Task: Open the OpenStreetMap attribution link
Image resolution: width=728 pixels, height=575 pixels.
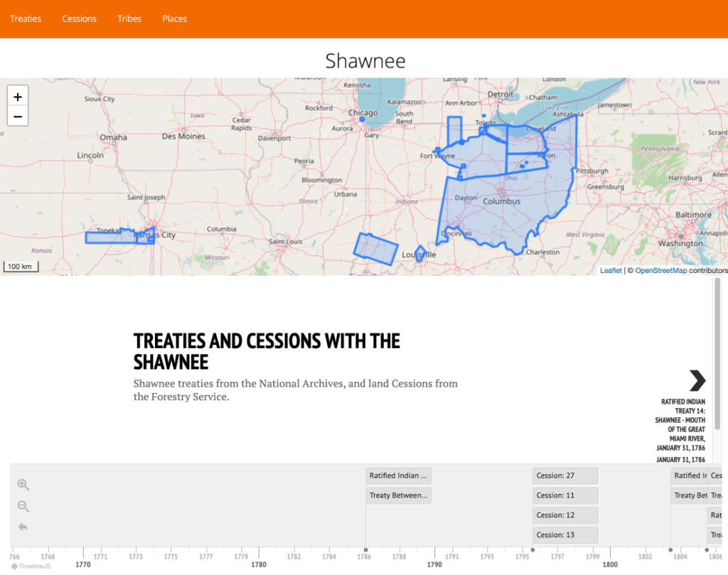Action: (660, 271)
